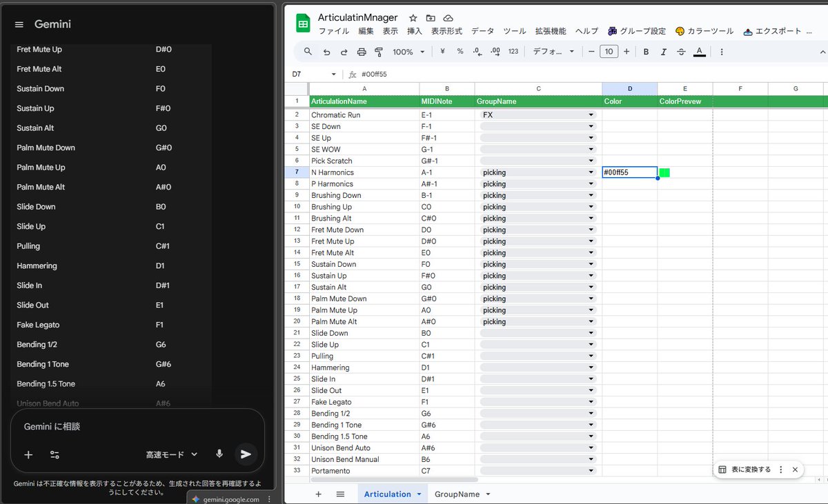This screenshot has height=504, width=828.
Task: Open the File menu (ファイル)
Action: click(x=334, y=31)
